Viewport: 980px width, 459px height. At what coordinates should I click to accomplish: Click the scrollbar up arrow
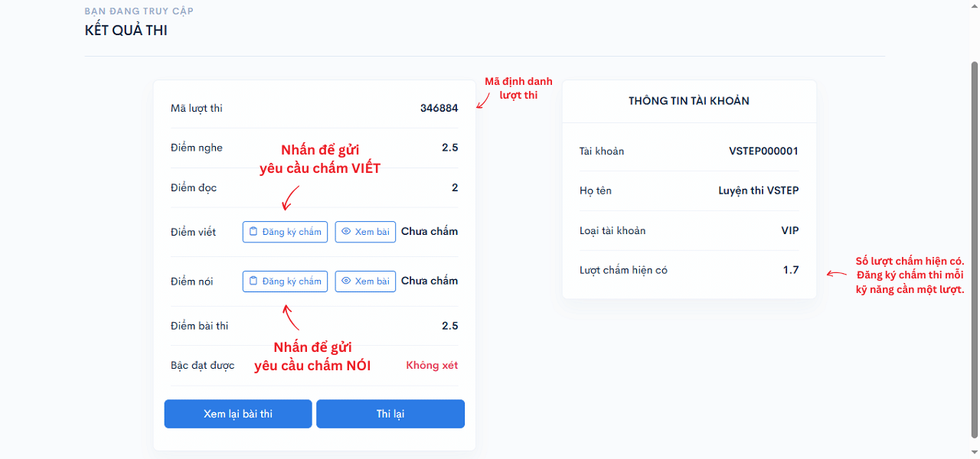(x=974, y=6)
